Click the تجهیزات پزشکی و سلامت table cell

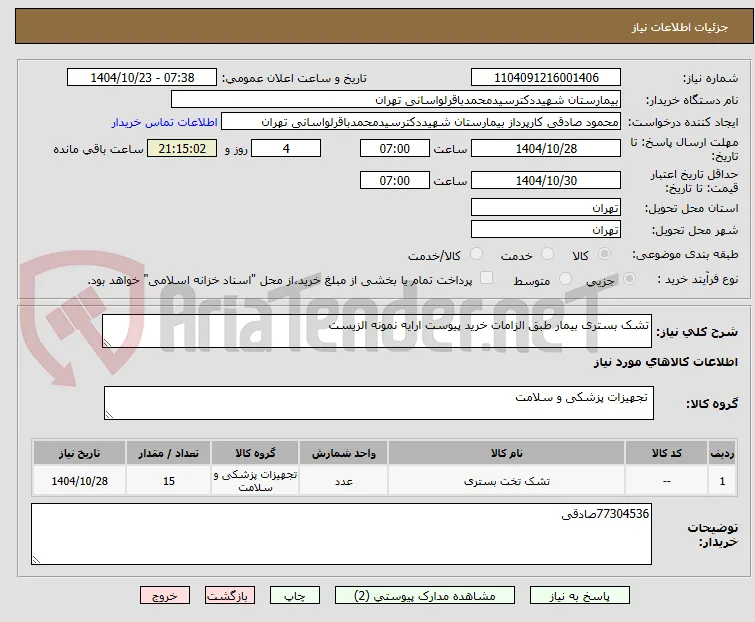255,480
